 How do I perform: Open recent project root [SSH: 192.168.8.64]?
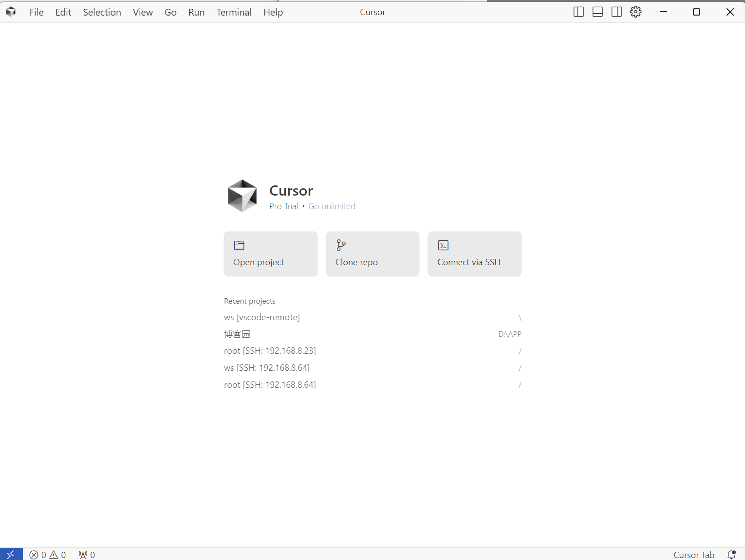tap(372, 385)
